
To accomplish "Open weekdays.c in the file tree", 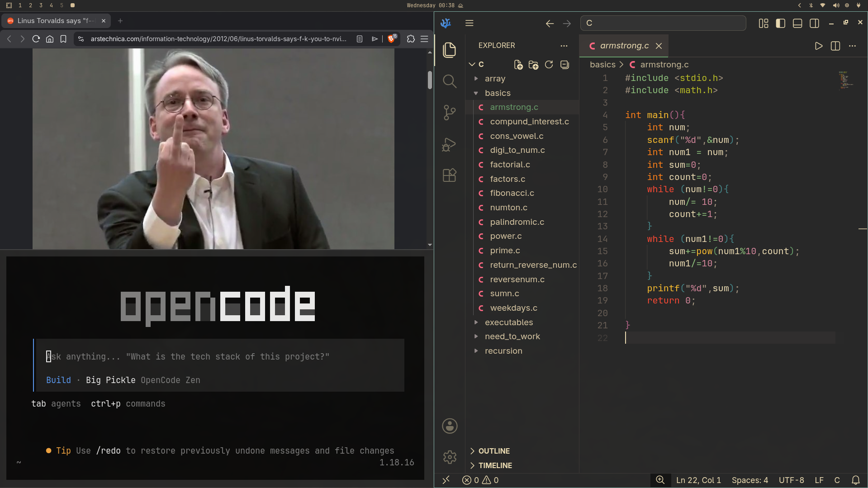I will click(x=514, y=308).
